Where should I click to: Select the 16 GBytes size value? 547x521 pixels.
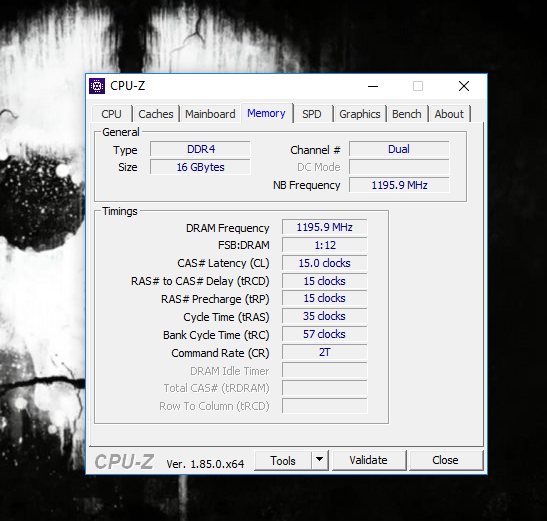point(200,167)
